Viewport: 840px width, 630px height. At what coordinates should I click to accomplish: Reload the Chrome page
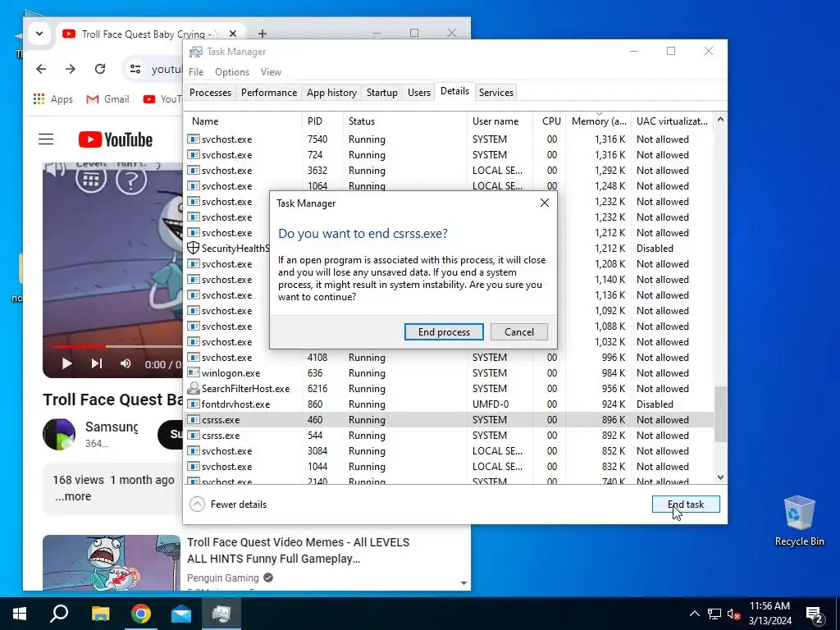99,69
